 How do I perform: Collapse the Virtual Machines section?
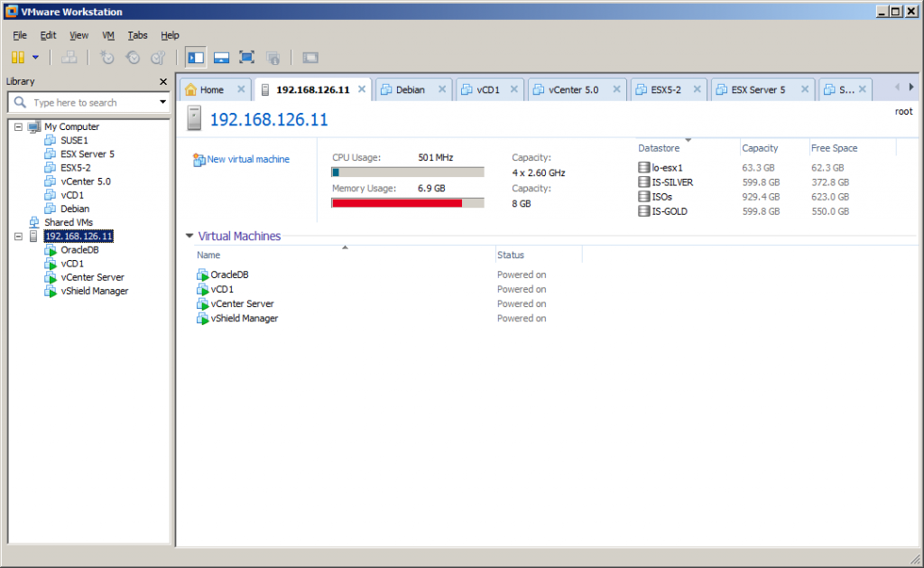pos(189,236)
